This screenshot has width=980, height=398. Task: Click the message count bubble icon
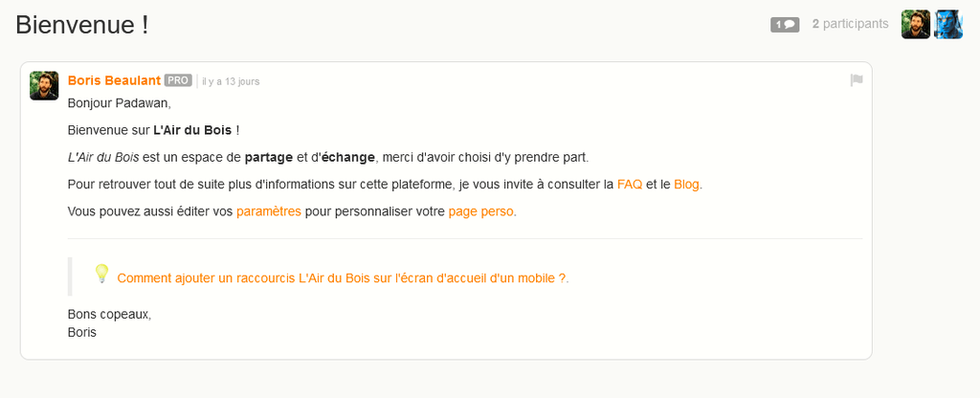(x=785, y=24)
